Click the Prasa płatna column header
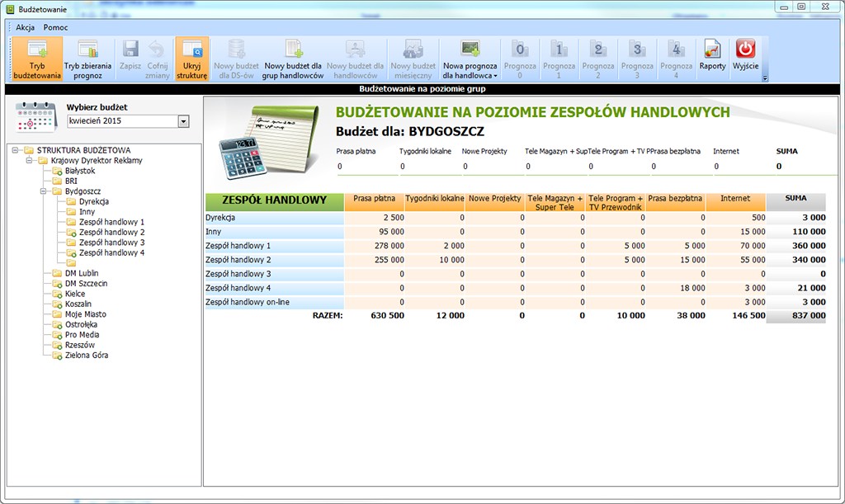This screenshot has height=504, width=845. coord(375,202)
